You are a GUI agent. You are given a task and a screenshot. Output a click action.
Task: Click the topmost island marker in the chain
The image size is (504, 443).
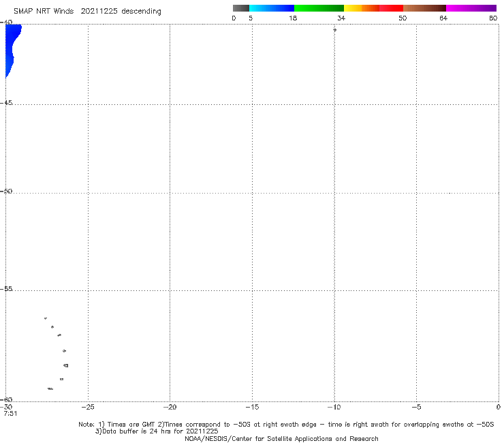(x=46, y=318)
